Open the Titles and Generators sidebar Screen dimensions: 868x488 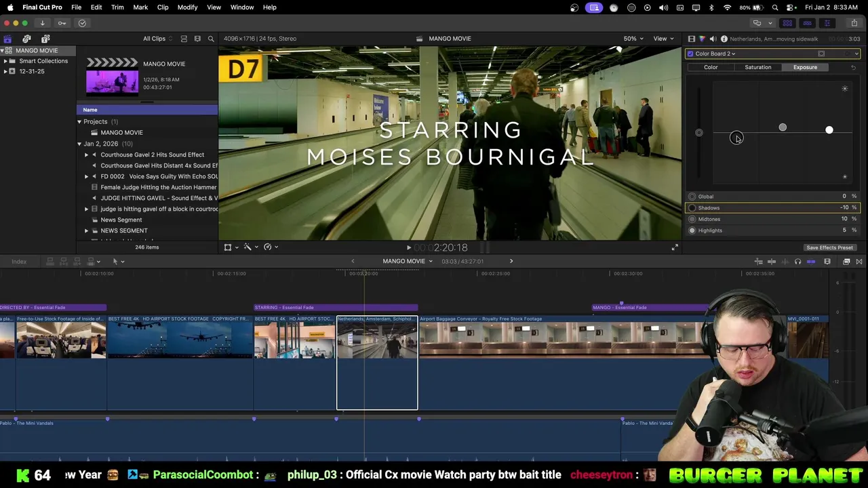coord(45,39)
